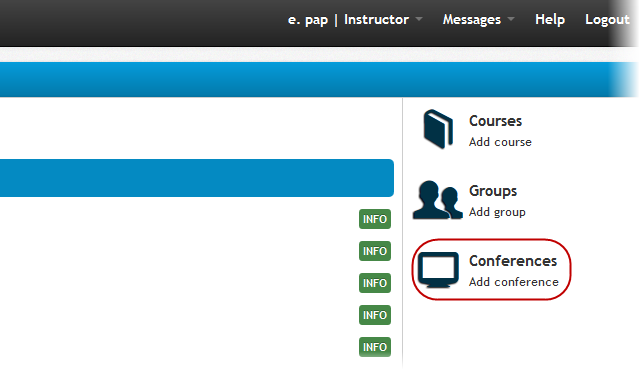
Task: Click the Conferences monitor icon
Action: coord(438,270)
